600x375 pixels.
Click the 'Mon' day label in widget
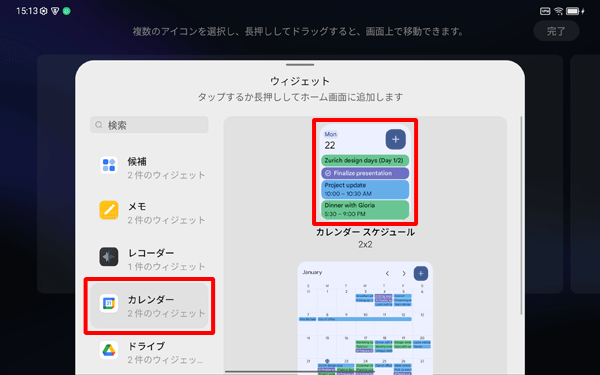pos(330,134)
